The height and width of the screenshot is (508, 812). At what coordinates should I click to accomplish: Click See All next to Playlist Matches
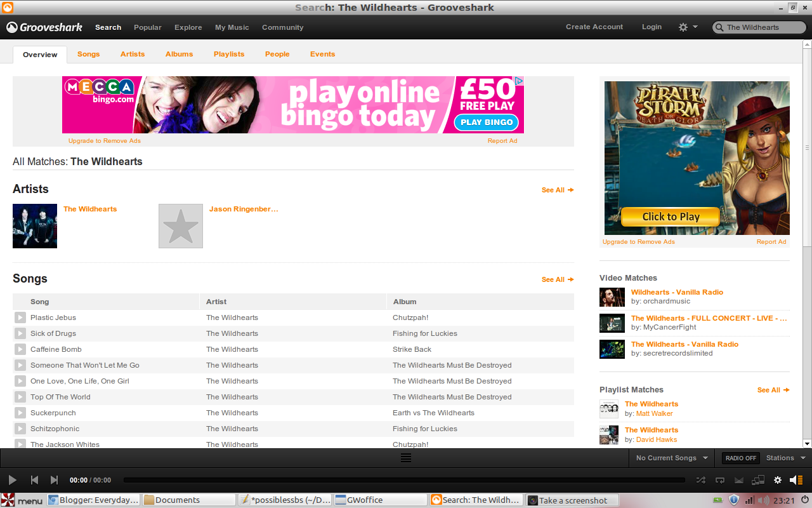pyautogui.click(x=773, y=390)
